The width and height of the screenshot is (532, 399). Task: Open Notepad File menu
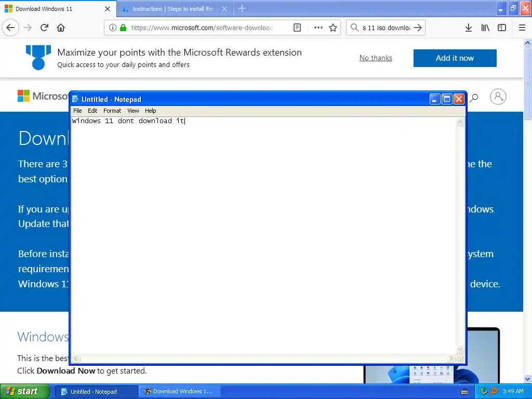tap(77, 111)
